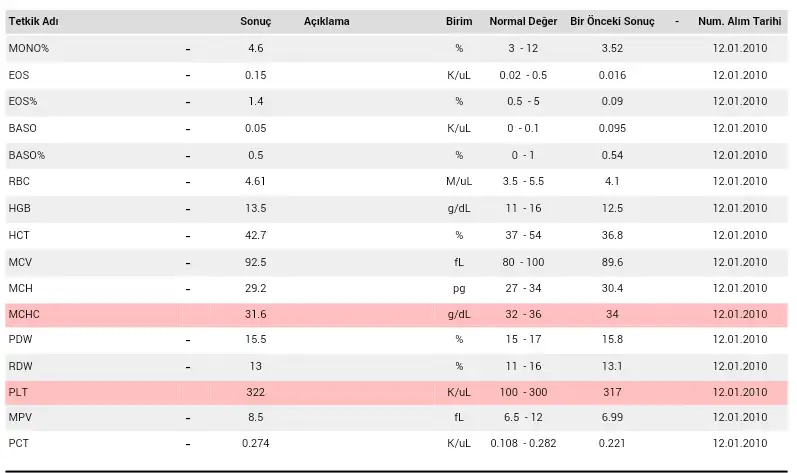
Task: Click the MPV unit fL cell
Action: [x=459, y=417]
